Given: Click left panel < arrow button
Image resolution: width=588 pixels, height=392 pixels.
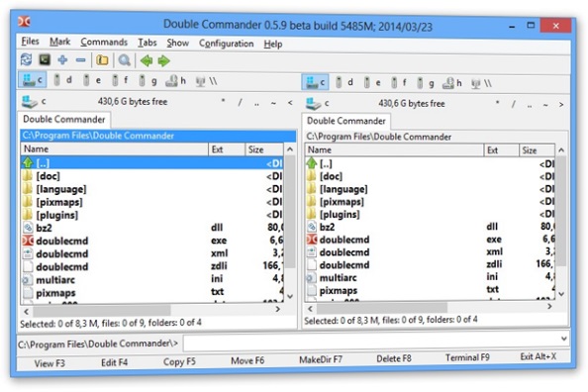Looking at the screenshot, I should tap(290, 102).
